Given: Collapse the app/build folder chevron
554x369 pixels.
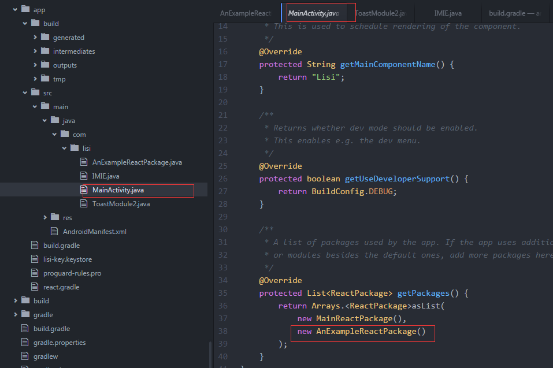Looking at the screenshot, I should tap(25, 23).
